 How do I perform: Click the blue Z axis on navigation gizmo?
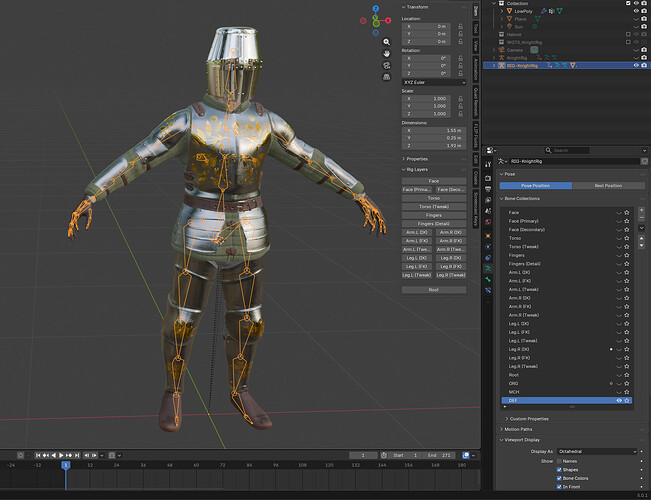coord(376,9)
